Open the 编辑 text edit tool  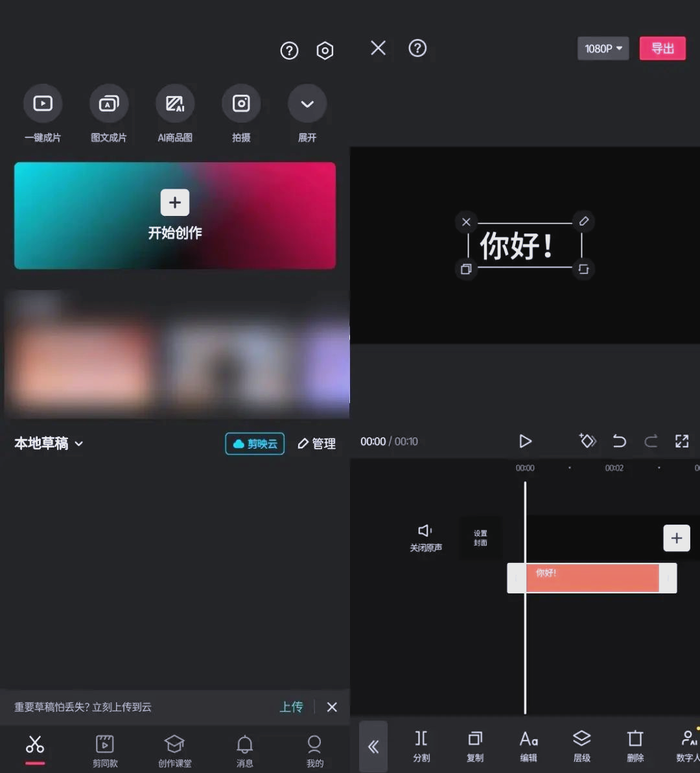528,746
